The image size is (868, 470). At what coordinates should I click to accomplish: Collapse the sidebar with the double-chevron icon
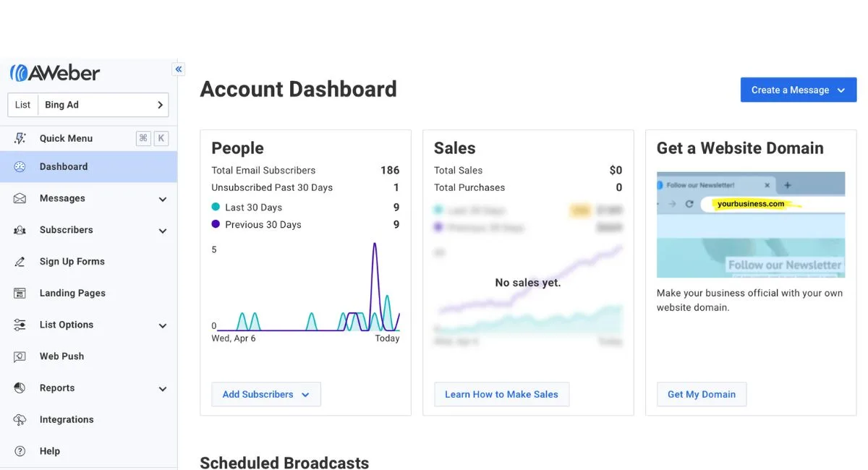pos(179,69)
